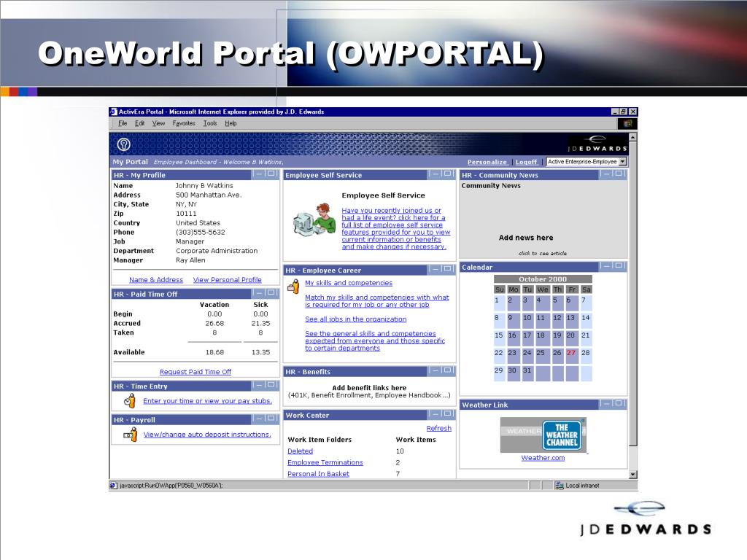Image resolution: width=747 pixels, height=560 pixels.
Task: Open Employee Terminations folder link
Action: [325, 462]
